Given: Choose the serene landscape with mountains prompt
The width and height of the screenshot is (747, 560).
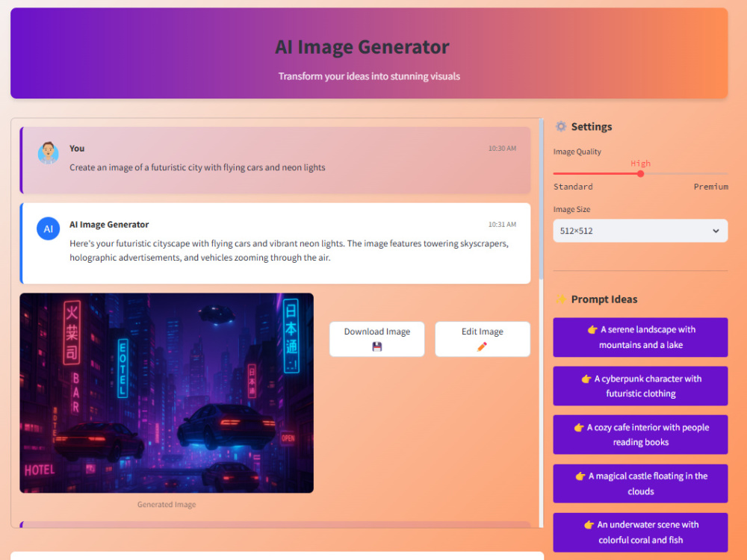Looking at the screenshot, I should point(640,337).
